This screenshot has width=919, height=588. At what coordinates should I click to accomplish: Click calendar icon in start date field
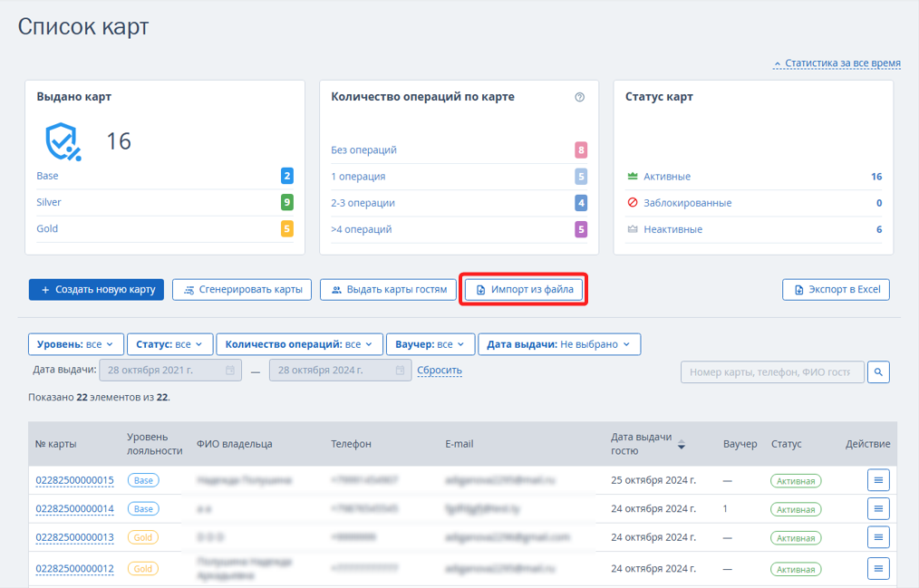[230, 371]
